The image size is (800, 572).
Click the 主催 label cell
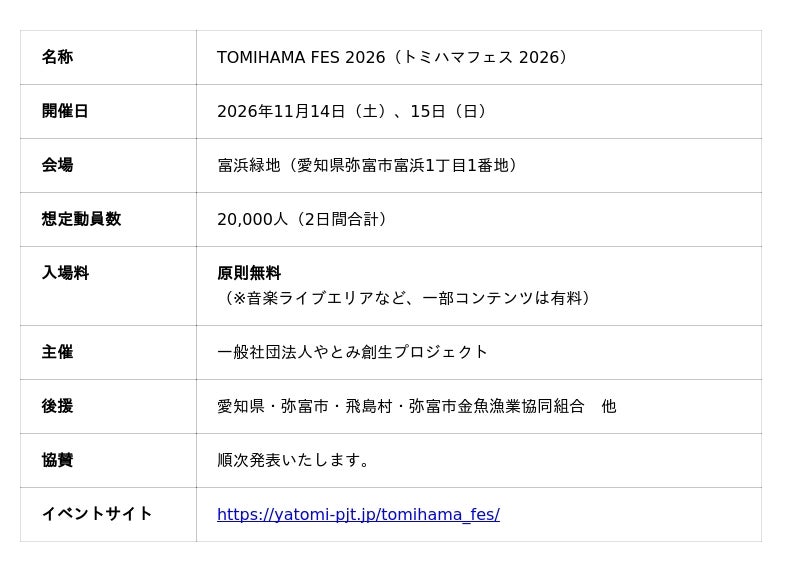108,352
